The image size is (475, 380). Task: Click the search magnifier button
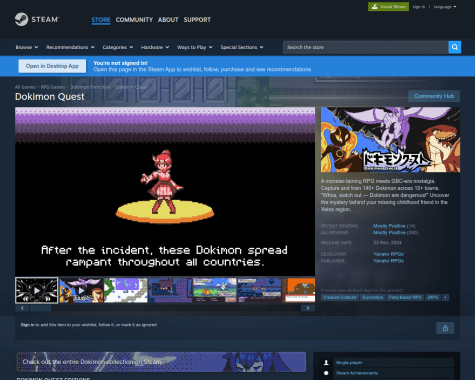[455, 47]
